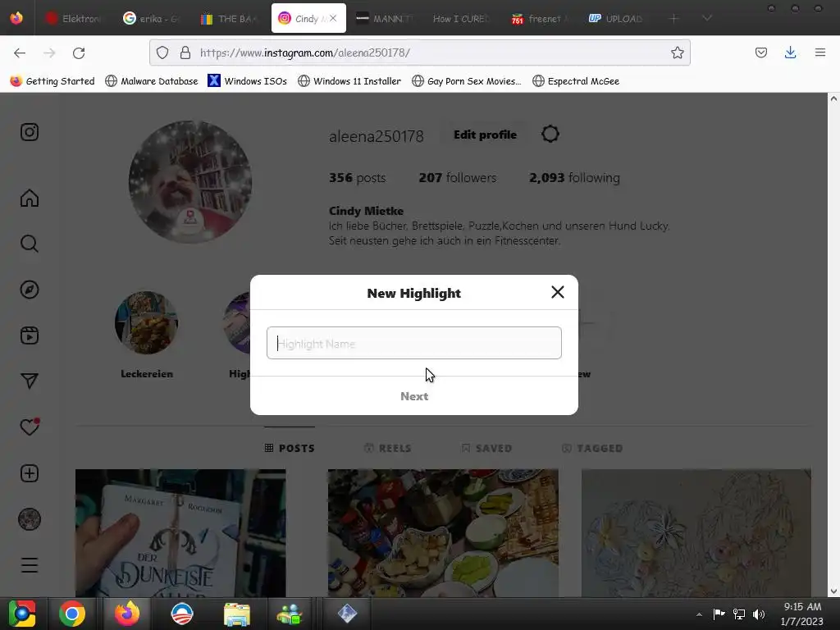Switch to the UPLOAD tab

(616, 18)
